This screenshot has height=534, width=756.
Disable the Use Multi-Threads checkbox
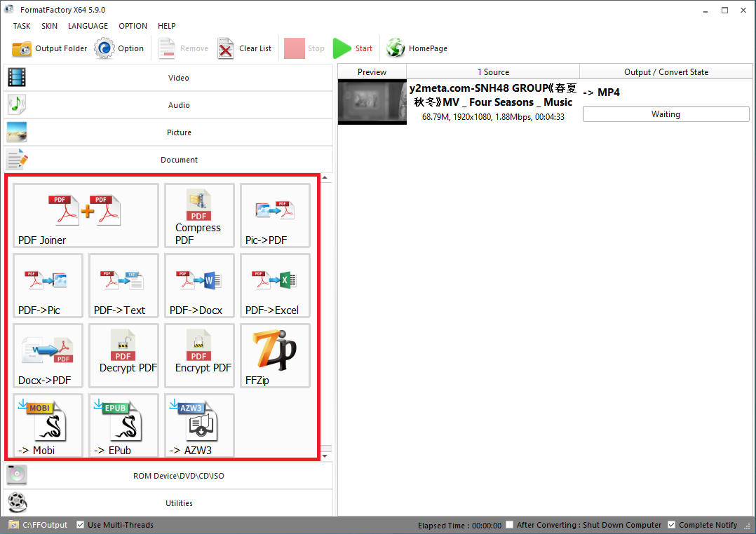81,525
